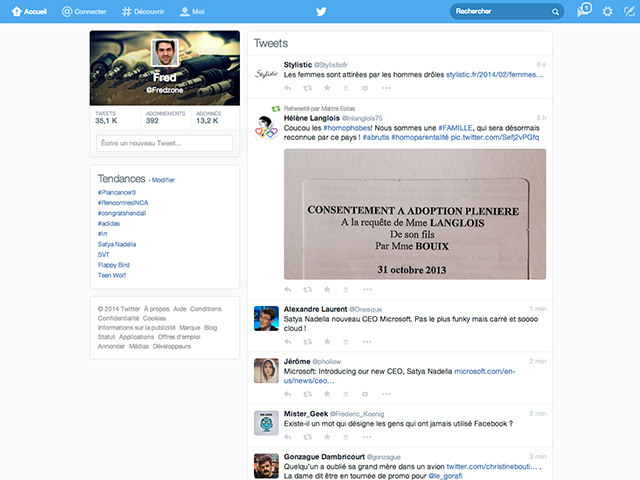Open the Satya Nadella trend
Viewport: 640px width, 480px height.
(x=117, y=244)
